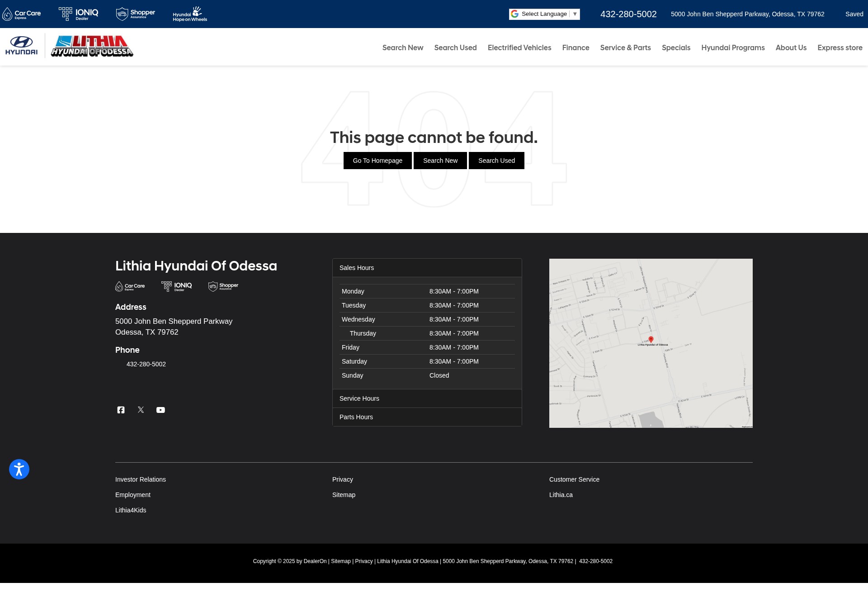868x592 pixels.
Task: Click the footer address 5000 John Ben Shepperd Parkway
Action: 174,327
